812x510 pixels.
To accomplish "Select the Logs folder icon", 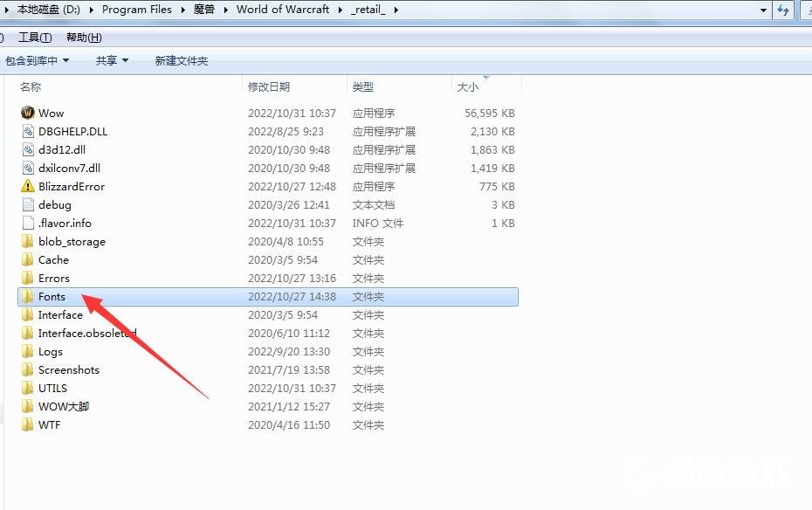I will click(27, 352).
